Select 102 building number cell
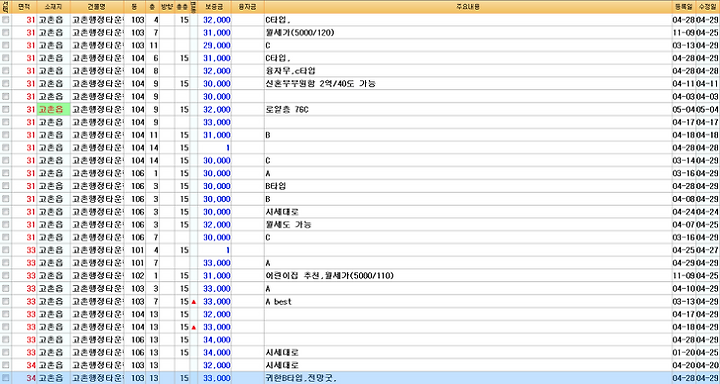 coord(137,276)
